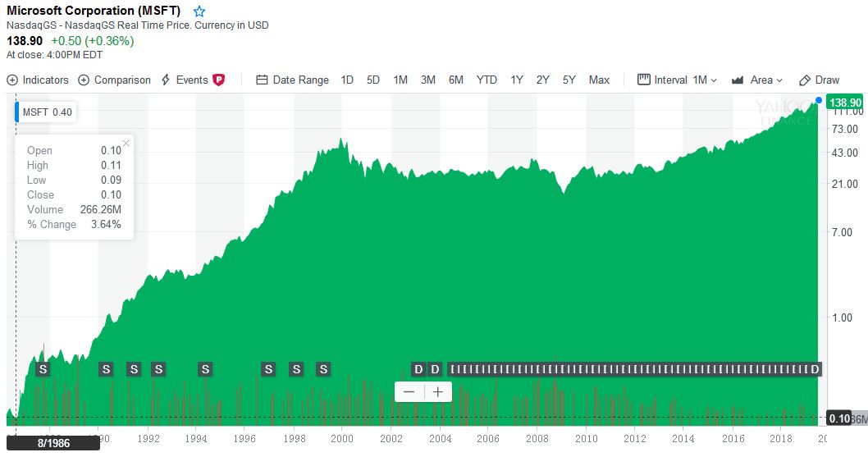Close the price tooltip popup

[x=126, y=144]
